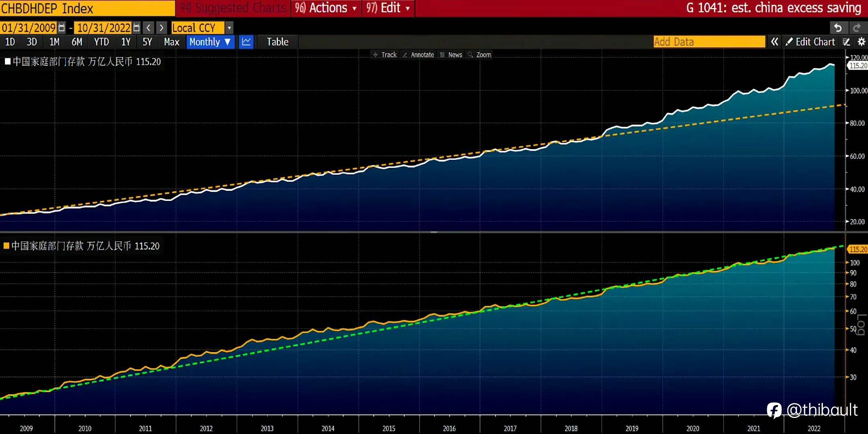This screenshot has width=868, height=434.
Task: Open the 96) Actions dropdown menu
Action: [x=325, y=8]
